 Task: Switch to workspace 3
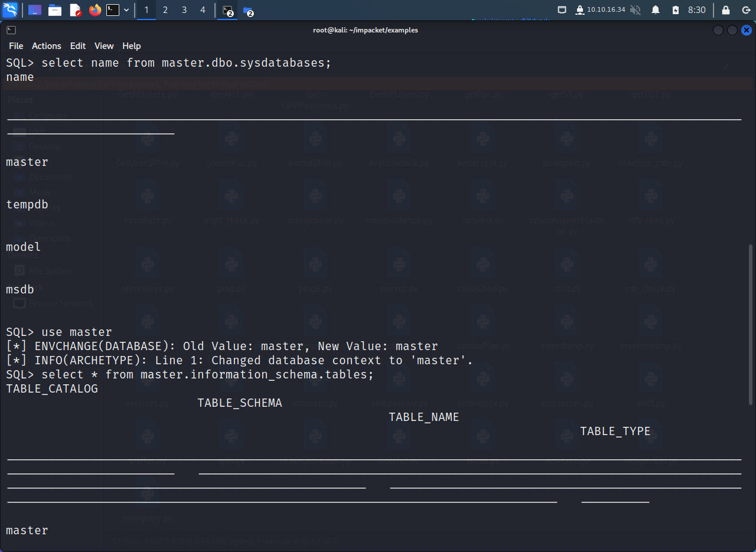click(x=184, y=10)
